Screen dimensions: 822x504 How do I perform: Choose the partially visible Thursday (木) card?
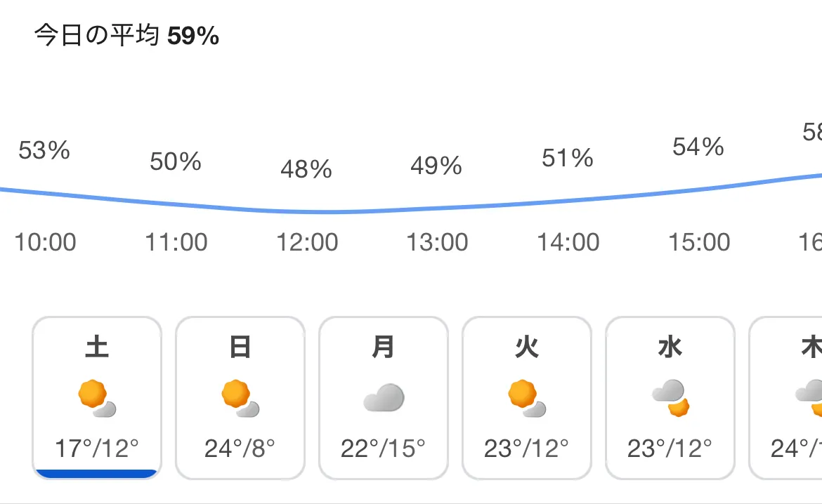tap(785, 397)
